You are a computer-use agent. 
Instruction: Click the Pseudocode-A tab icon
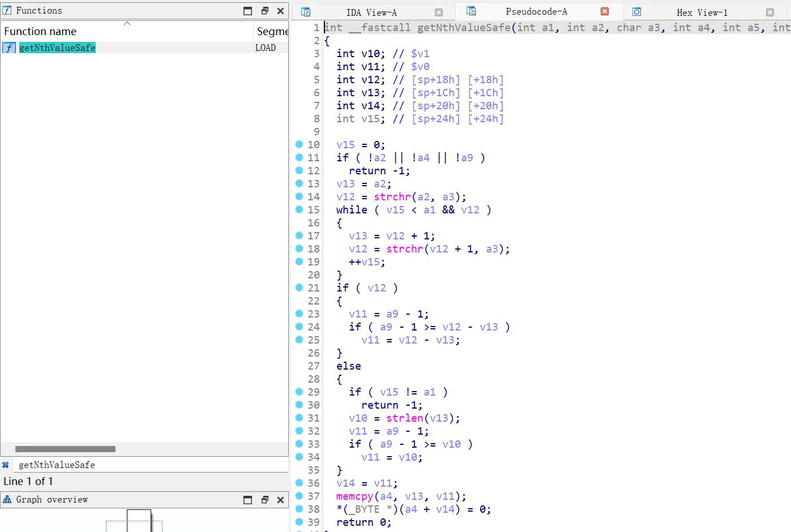(471, 11)
